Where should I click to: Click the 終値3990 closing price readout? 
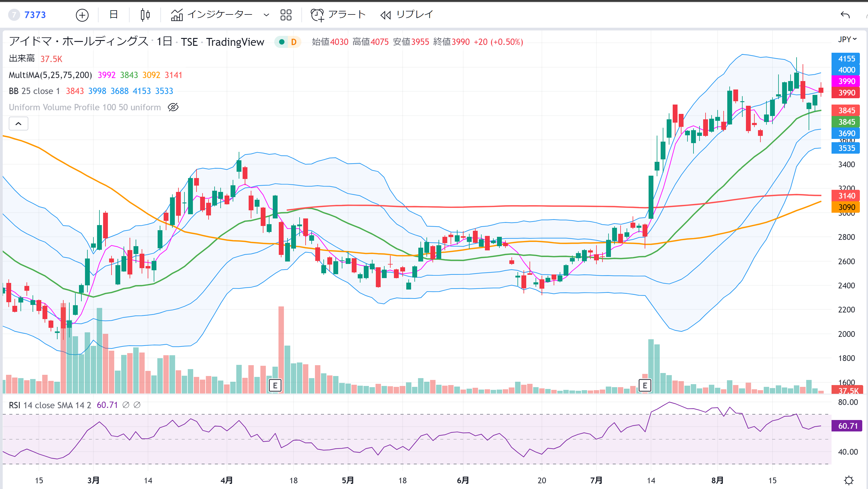(451, 42)
